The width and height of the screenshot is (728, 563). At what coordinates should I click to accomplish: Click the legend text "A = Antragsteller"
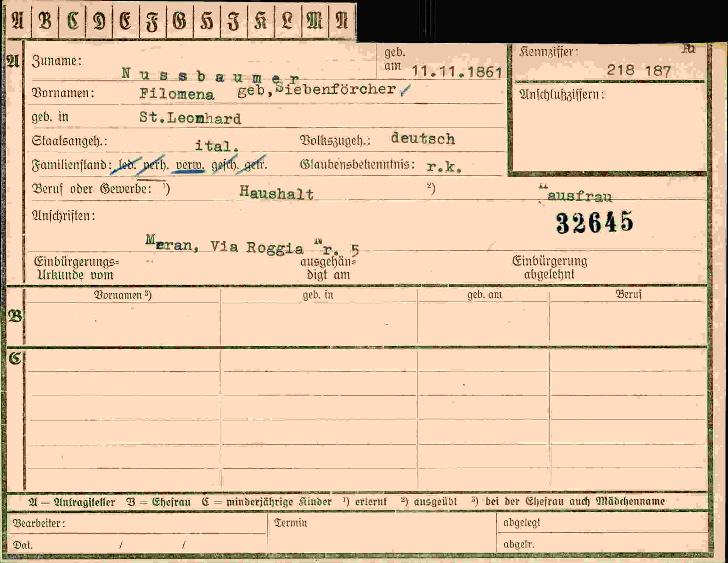pyautogui.click(x=72, y=502)
